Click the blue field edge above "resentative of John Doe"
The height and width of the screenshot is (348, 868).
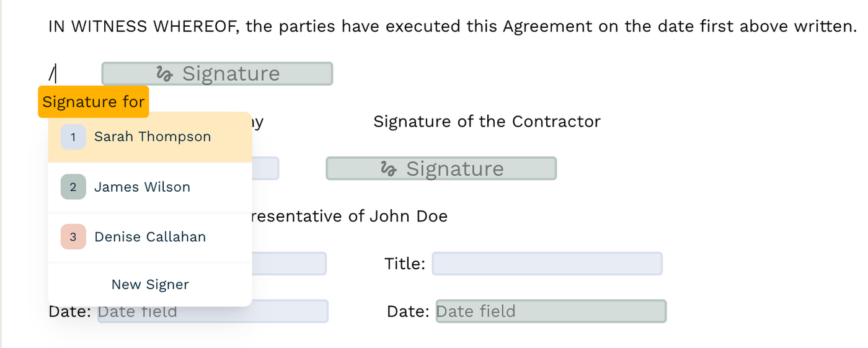click(265, 169)
